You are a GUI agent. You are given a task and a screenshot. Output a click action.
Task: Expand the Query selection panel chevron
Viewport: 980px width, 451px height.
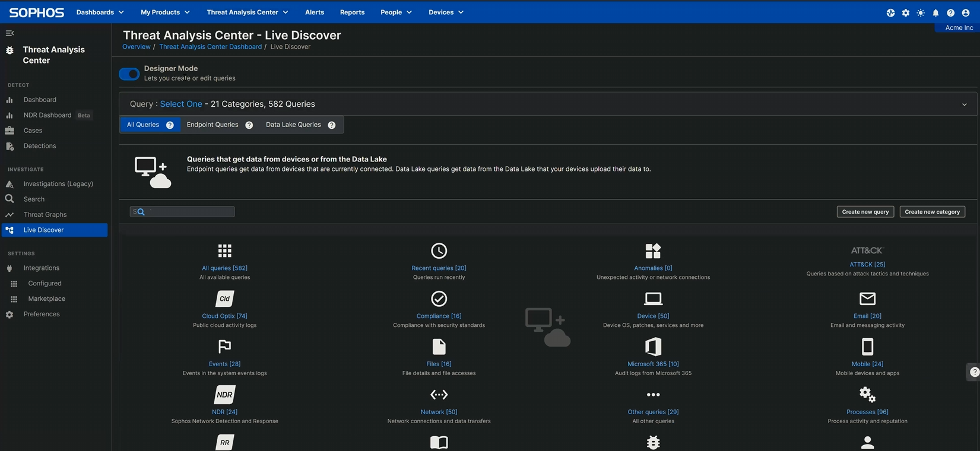[x=964, y=104]
